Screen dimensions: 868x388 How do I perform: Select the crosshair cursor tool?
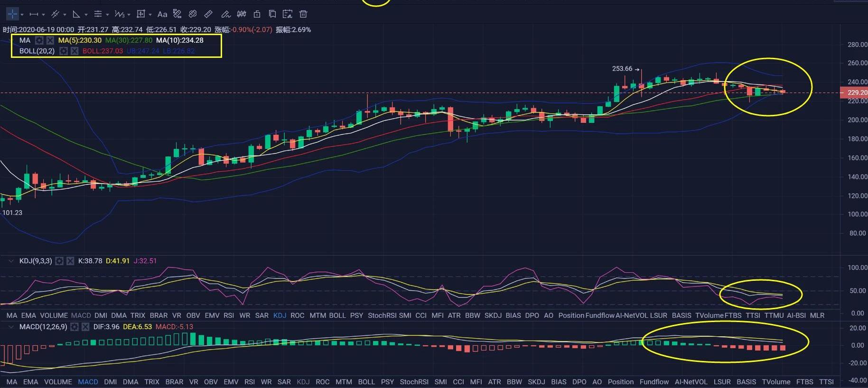[x=12, y=14]
